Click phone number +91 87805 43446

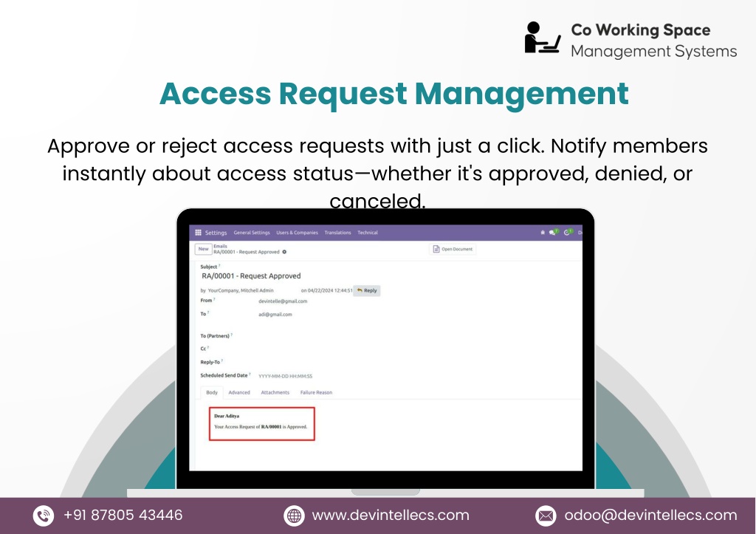pyautogui.click(x=123, y=516)
